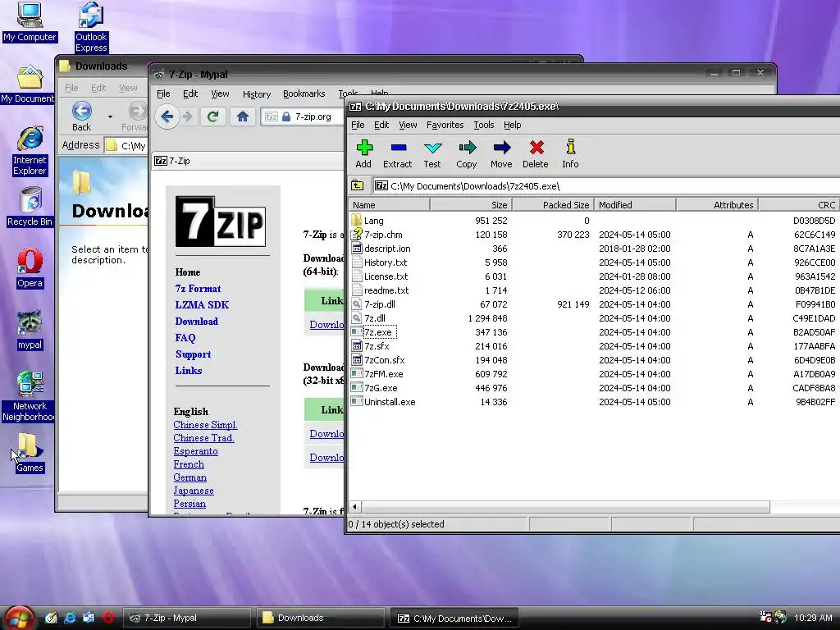Follow the LZMA SDK link
The width and height of the screenshot is (840, 630).
(x=202, y=305)
